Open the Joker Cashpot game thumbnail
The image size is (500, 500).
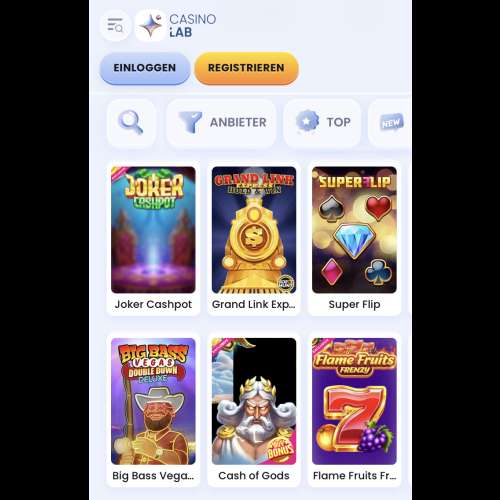click(153, 230)
